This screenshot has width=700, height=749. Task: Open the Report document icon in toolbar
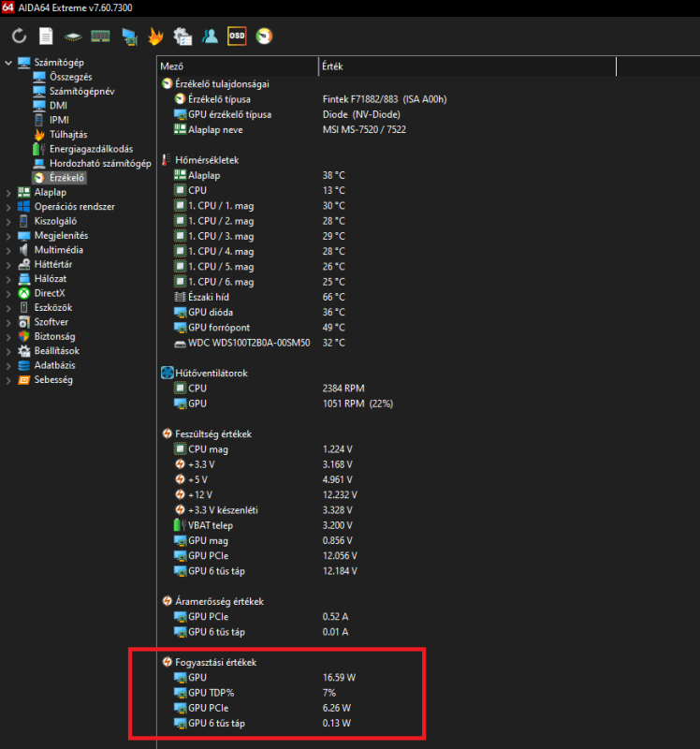click(x=46, y=36)
